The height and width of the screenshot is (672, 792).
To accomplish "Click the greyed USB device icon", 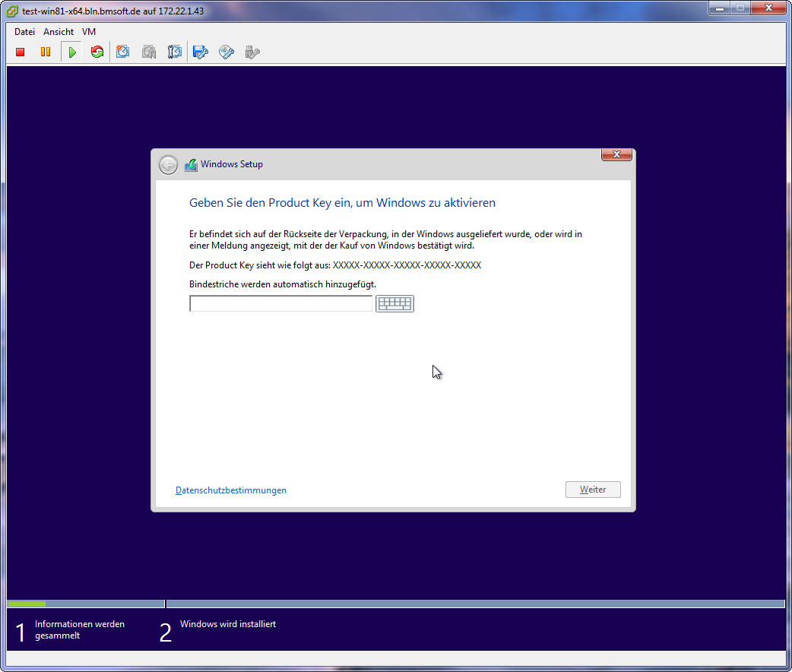I will coord(252,52).
